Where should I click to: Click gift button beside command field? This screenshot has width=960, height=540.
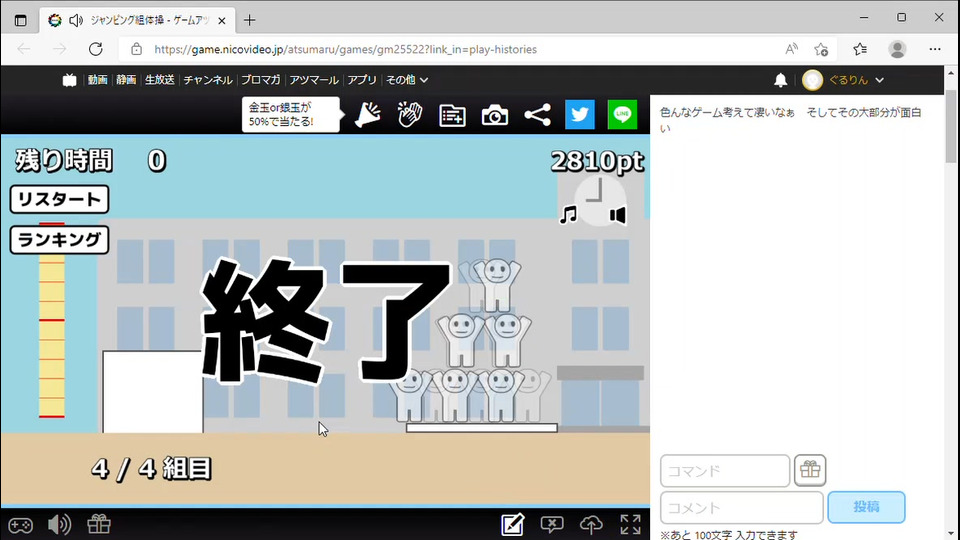[x=810, y=470]
